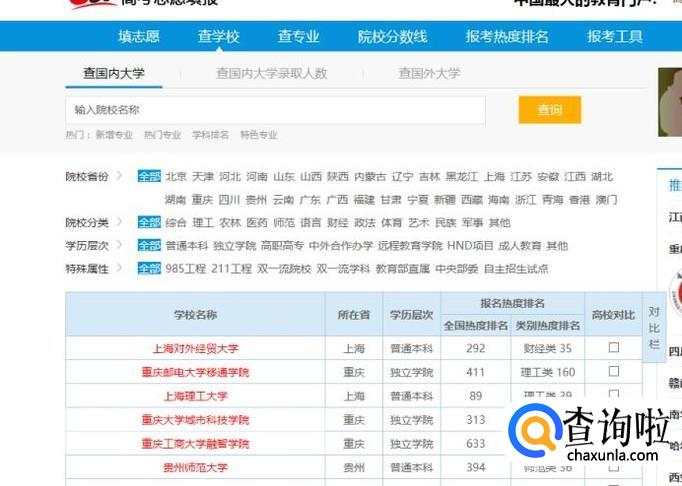
Task: Expand the 特殊属性 arrow
Action: 120,268
